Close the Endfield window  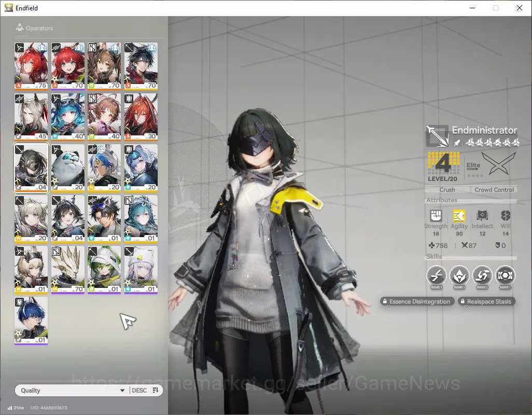[x=520, y=8]
